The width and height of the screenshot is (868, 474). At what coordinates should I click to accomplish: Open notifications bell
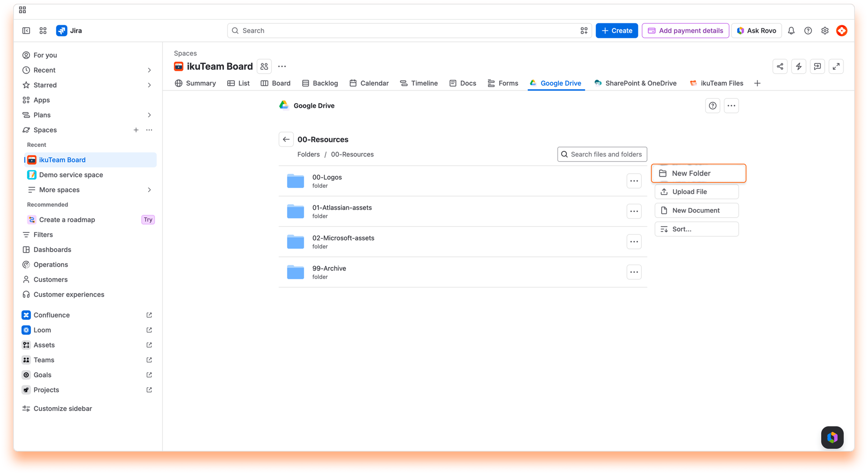pyautogui.click(x=791, y=30)
